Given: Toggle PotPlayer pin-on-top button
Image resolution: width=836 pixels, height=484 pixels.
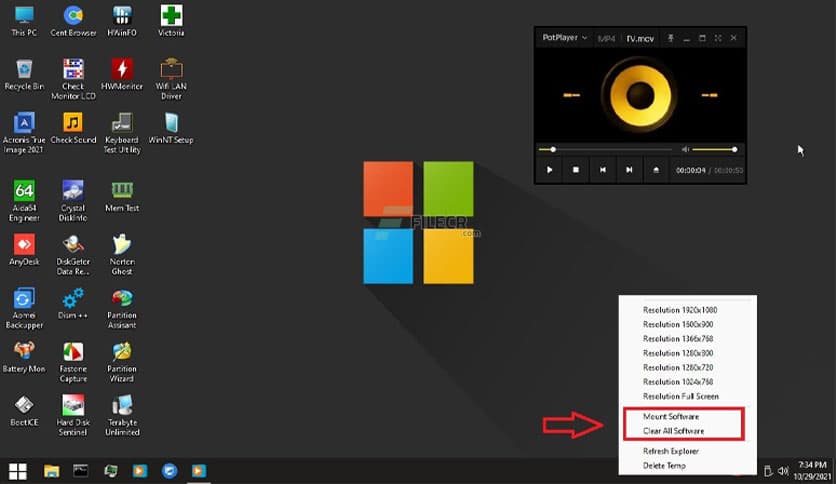Looking at the screenshot, I should point(670,38).
